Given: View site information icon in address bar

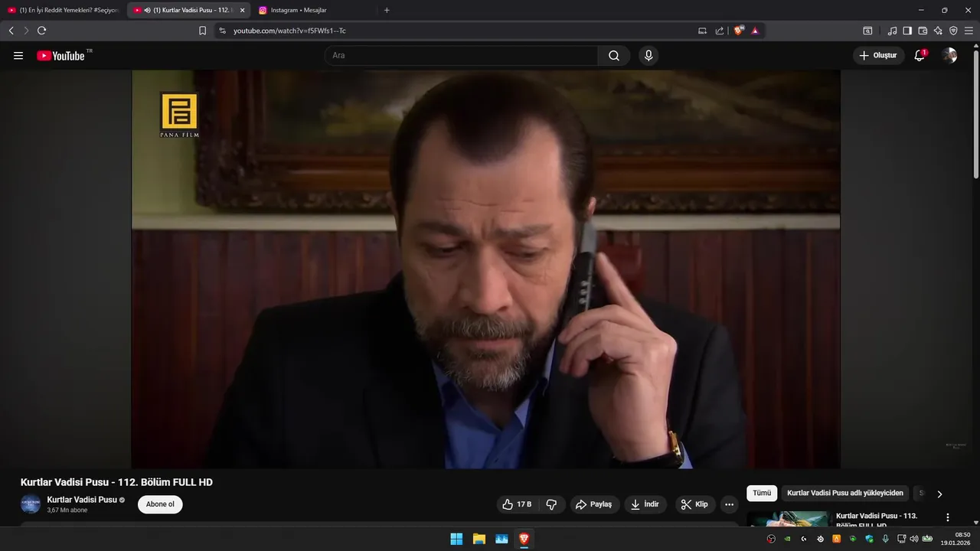Looking at the screenshot, I should click(x=222, y=31).
